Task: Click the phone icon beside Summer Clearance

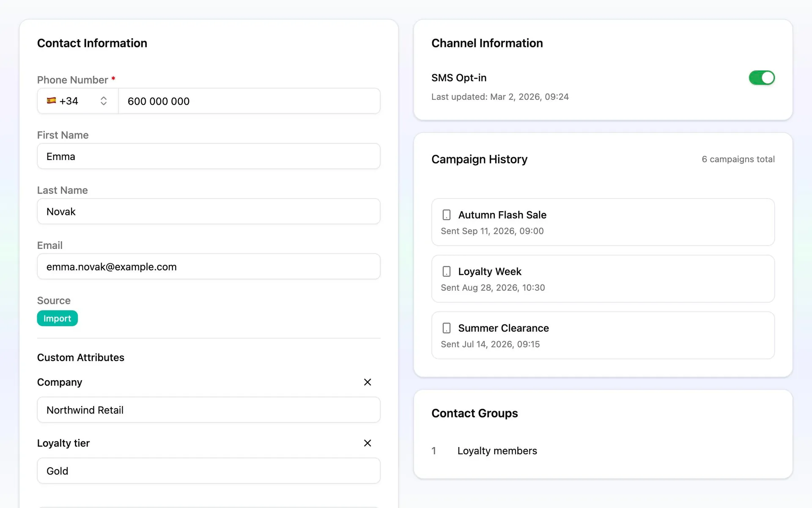Action: click(x=446, y=328)
